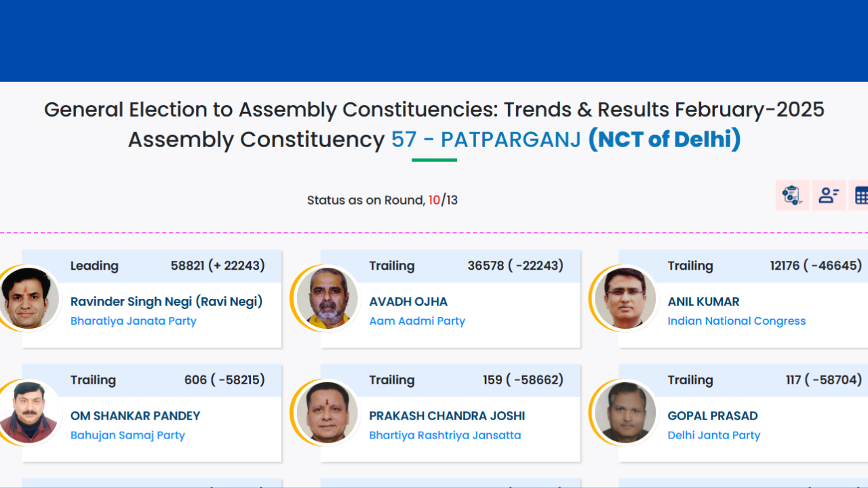The image size is (868, 488).
Task: Click the 57 - PATPARGANJ constituency heading
Action: click(486, 140)
